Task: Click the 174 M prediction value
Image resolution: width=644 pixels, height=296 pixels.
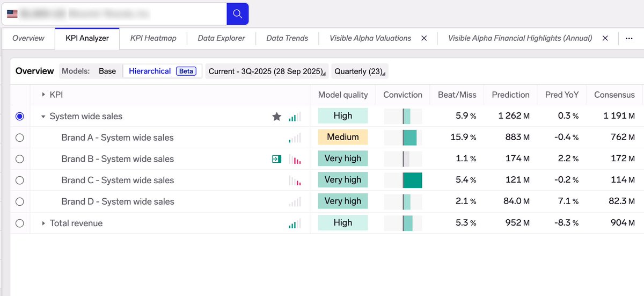Action: [518, 159]
